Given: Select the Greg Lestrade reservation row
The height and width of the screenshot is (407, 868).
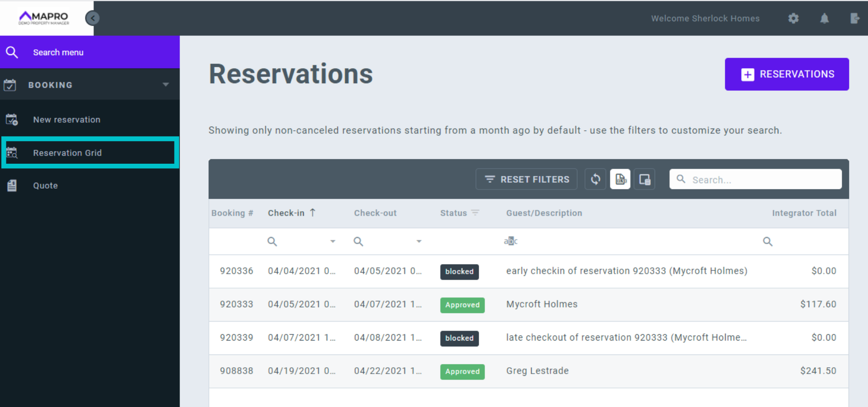Looking at the screenshot, I should coord(537,371).
